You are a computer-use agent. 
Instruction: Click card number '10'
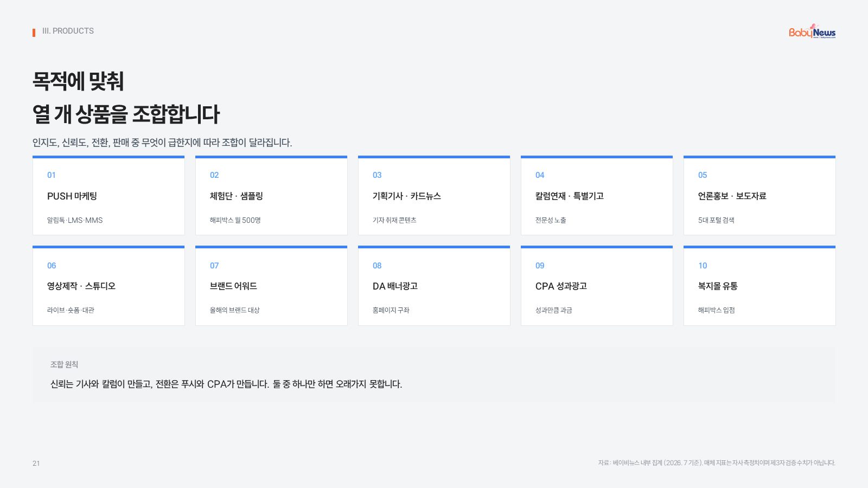point(703,266)
